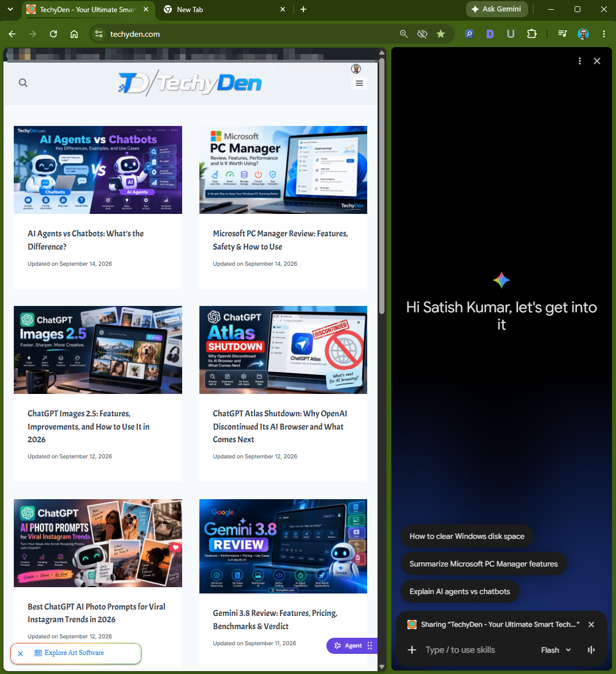Select the TechyDen tab
The height and width of the screenshot is (674, 616).
click(87, 9)
